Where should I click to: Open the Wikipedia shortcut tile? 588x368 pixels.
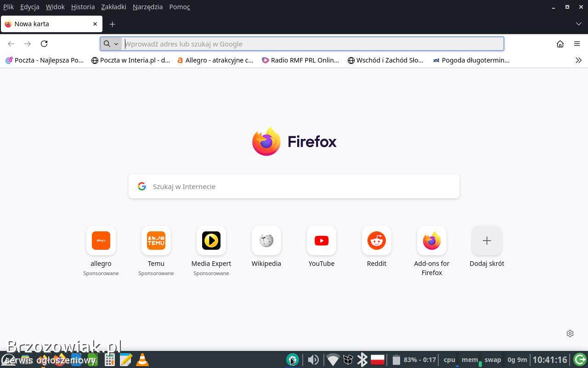click(266, 241)
